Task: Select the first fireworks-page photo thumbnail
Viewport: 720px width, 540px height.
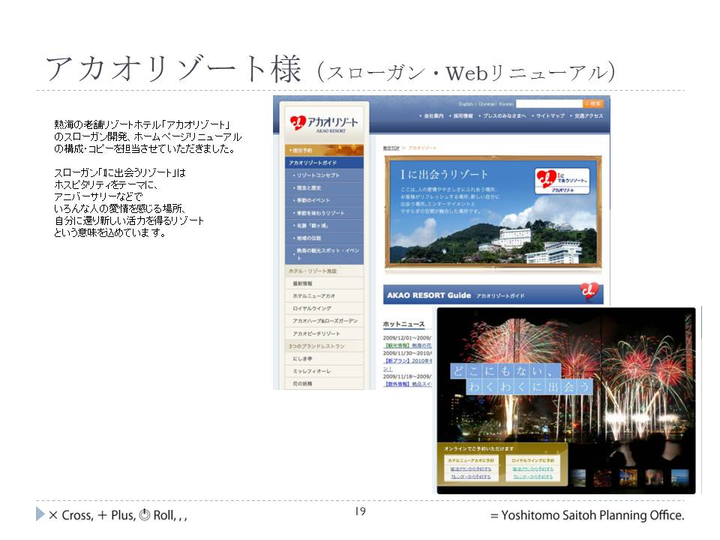Action: coord(579,478)
